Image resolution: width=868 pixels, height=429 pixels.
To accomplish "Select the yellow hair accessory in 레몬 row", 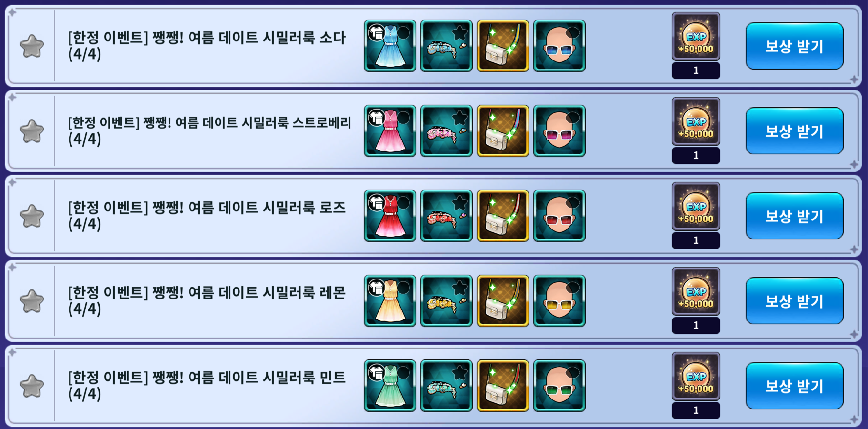I will pos(447,301).
